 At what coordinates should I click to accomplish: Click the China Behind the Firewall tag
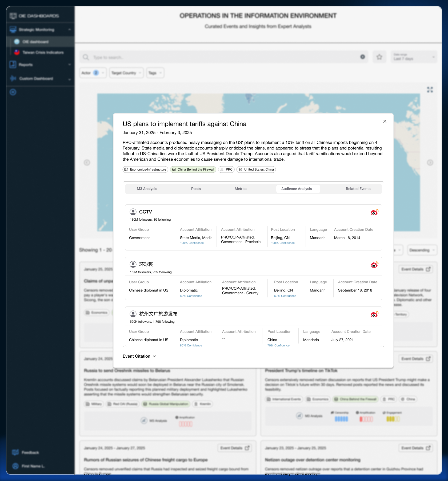193,169
